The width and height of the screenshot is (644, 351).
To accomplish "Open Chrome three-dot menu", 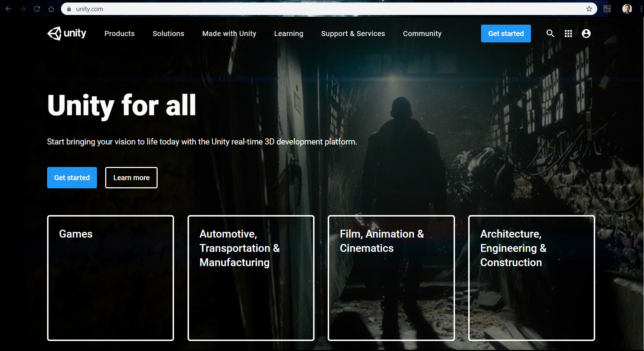I will 641,9.
